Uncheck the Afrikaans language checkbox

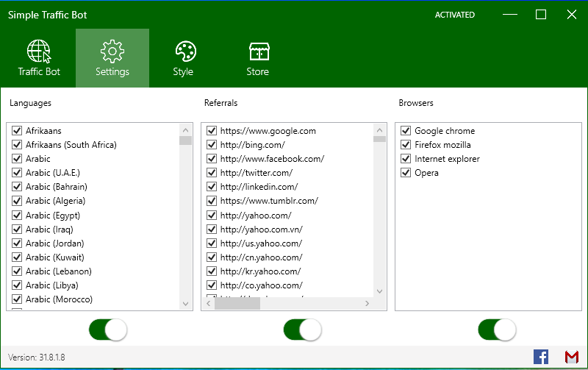point(17,131)
